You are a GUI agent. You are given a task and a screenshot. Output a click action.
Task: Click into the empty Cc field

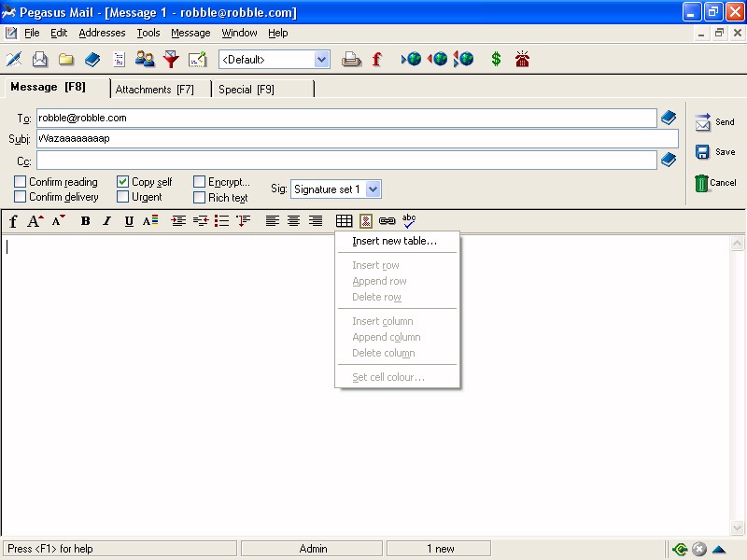[x=346, y=160]
